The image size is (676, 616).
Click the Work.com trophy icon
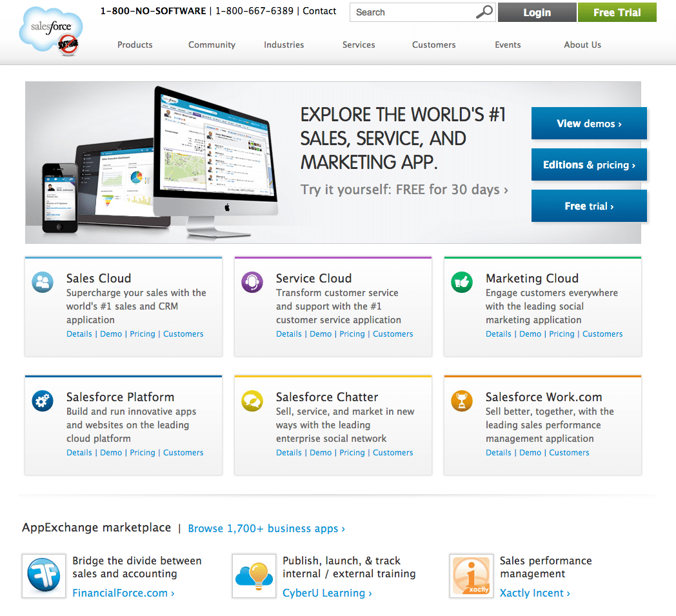pyautogui.click(x=462, y=401)
